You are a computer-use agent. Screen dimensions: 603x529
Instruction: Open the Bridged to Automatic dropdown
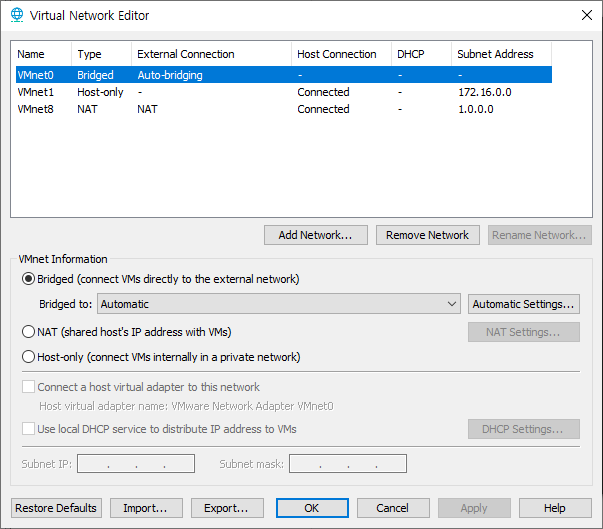tap(279, 304)
